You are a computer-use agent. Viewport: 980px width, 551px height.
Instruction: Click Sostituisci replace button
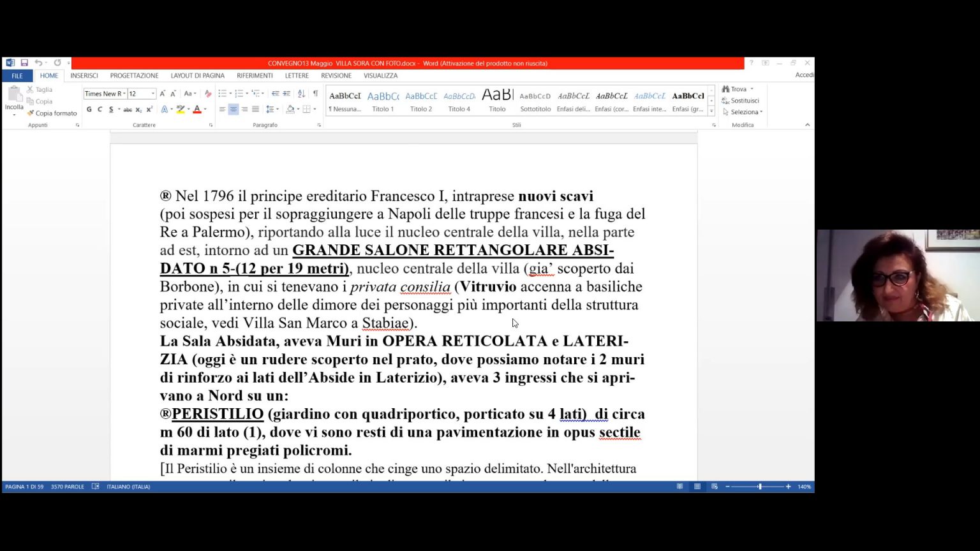[741, 101]
